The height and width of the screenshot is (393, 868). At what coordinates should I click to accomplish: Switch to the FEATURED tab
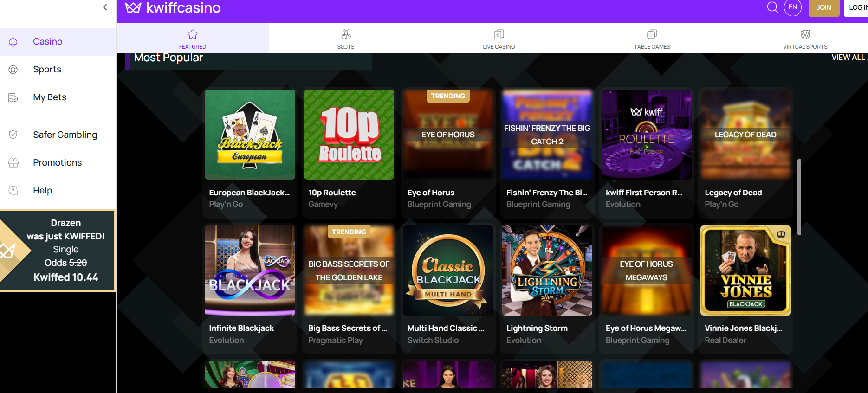click(x=193, y=38)
